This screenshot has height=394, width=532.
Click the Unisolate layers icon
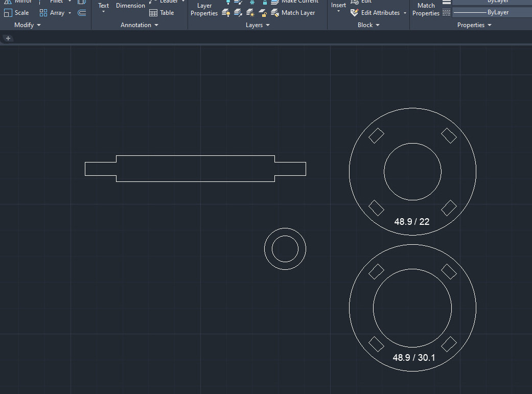click(x=238, y=13)
